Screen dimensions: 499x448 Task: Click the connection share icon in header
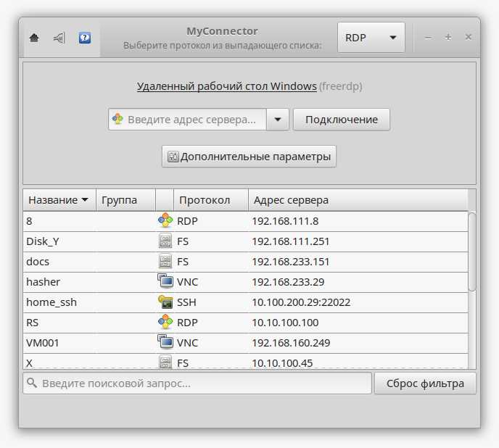59,38
